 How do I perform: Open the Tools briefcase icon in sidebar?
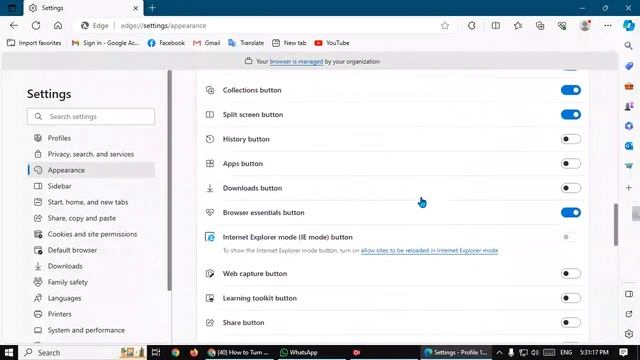(x=629, y=86)
